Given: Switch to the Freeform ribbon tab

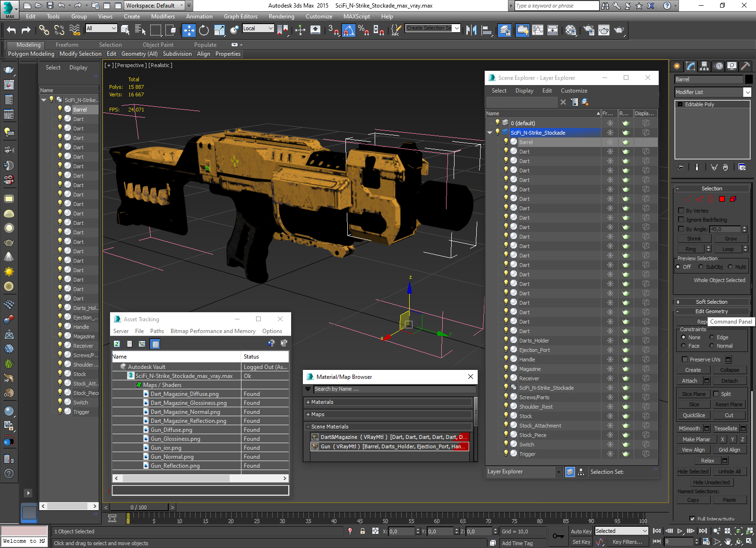Looking at the screenshot, I should [x=67, y=45].
